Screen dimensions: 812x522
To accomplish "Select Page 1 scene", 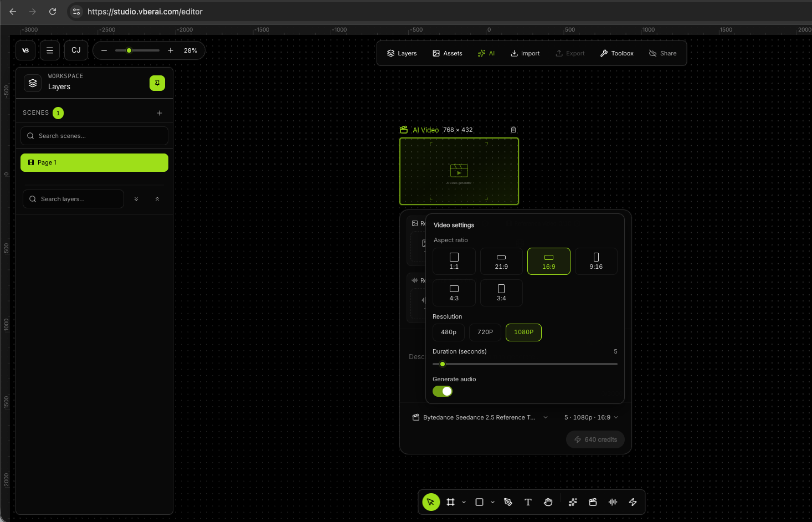I will pos(94,162).
